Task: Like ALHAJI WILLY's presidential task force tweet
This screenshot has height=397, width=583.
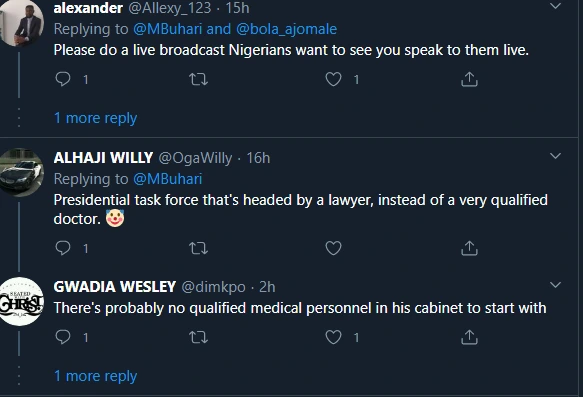Action: tap(333, 248)
